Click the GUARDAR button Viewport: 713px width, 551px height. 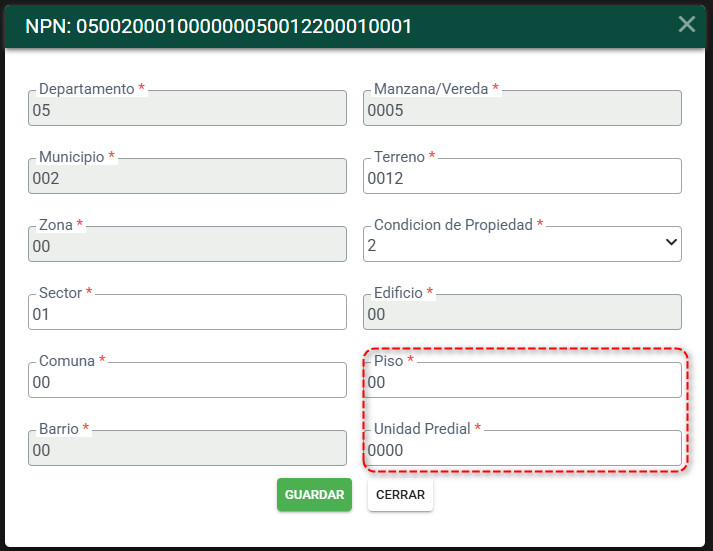point(314,494)
